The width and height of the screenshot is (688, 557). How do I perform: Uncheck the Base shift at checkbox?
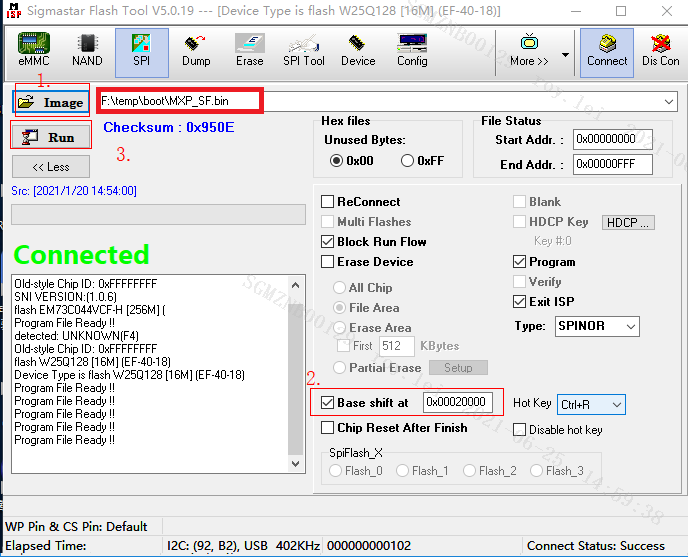(x=327, y=402)
